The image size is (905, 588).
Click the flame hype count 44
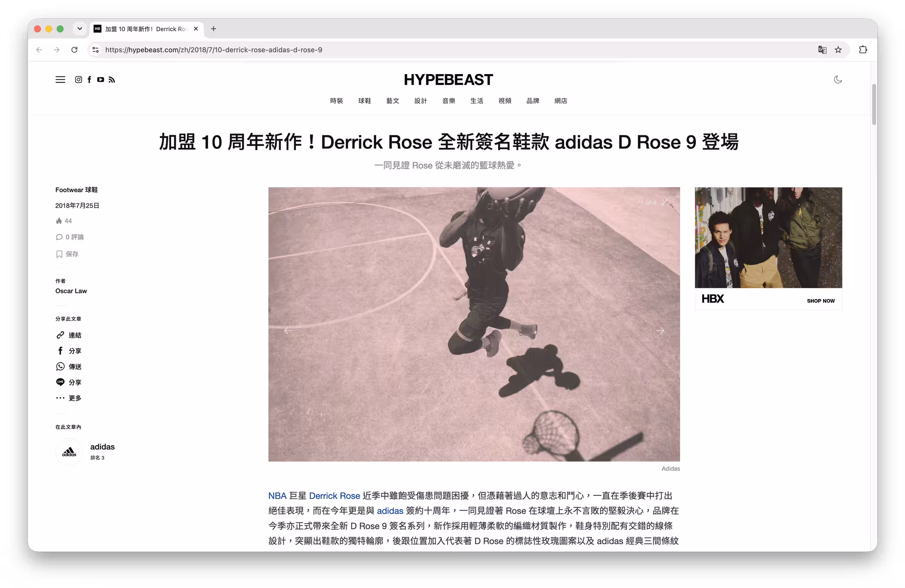pos(64,221)
